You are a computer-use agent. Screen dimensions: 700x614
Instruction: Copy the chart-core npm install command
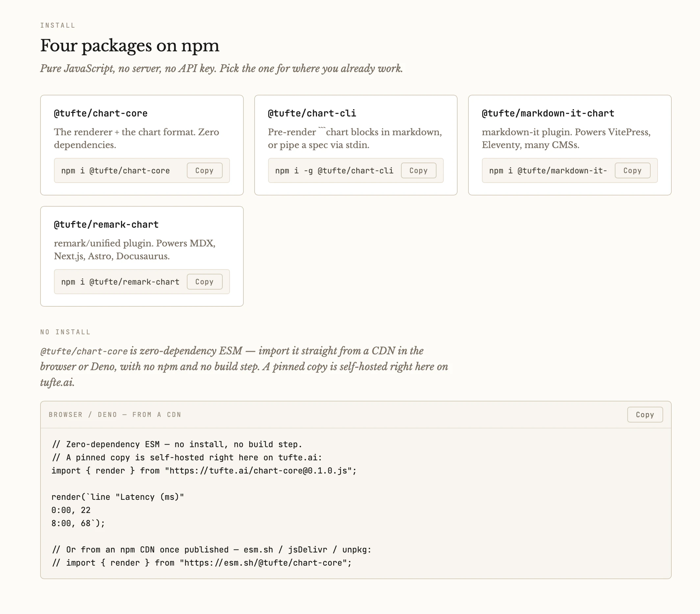[205, 170]
